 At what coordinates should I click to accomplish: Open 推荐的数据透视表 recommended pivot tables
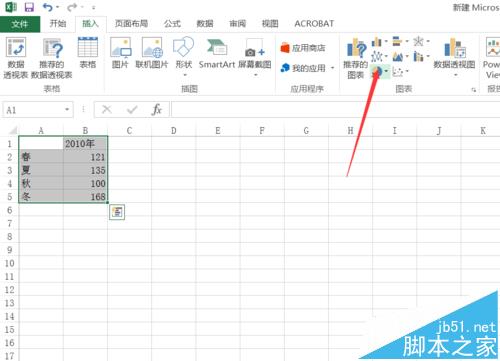(x=52, y=58)
